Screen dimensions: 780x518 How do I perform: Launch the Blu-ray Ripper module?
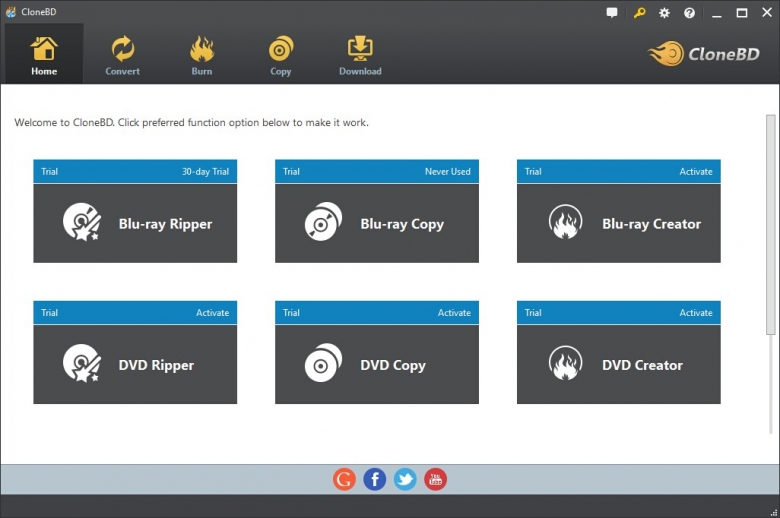pos(135,224)
